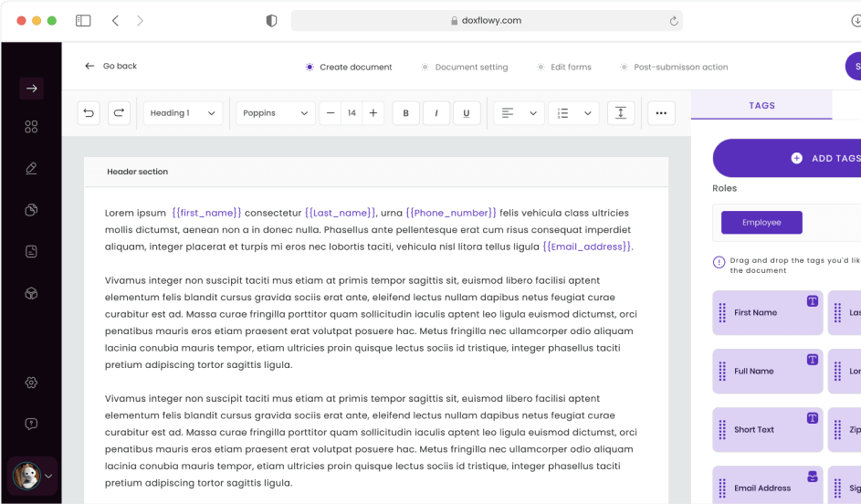
Task: Open more toolbar options ellipsis
Action: (661, 113)
